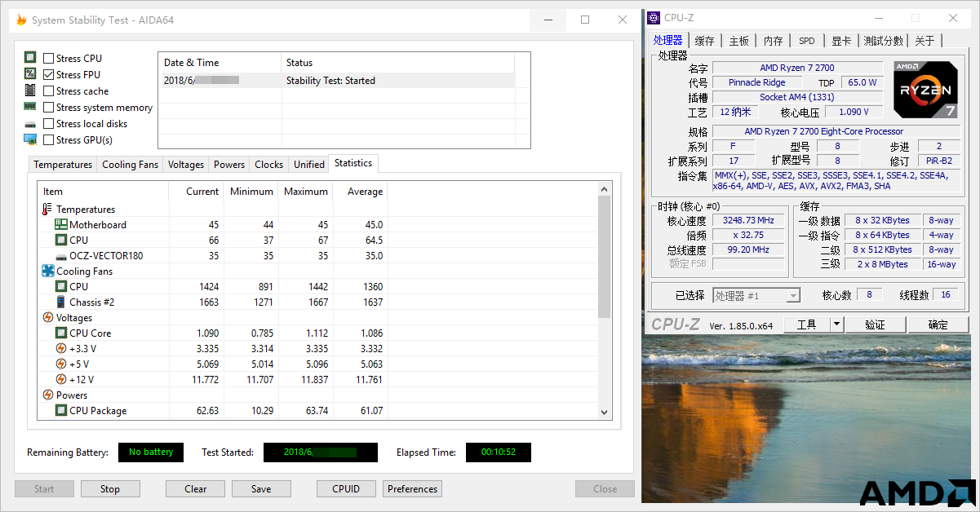Switch to the Unified tab

pos(309,165)
